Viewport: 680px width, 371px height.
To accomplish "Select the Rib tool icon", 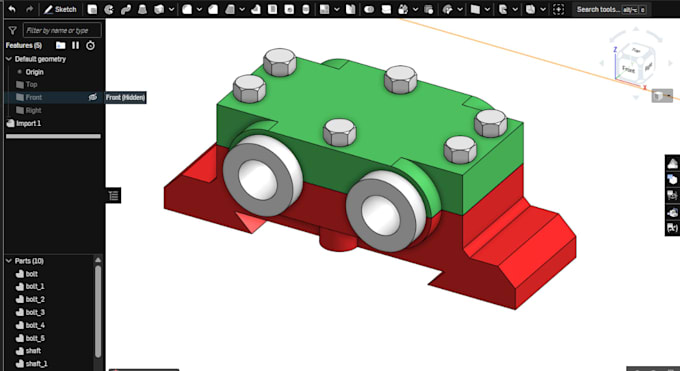I will click(256, 9).
